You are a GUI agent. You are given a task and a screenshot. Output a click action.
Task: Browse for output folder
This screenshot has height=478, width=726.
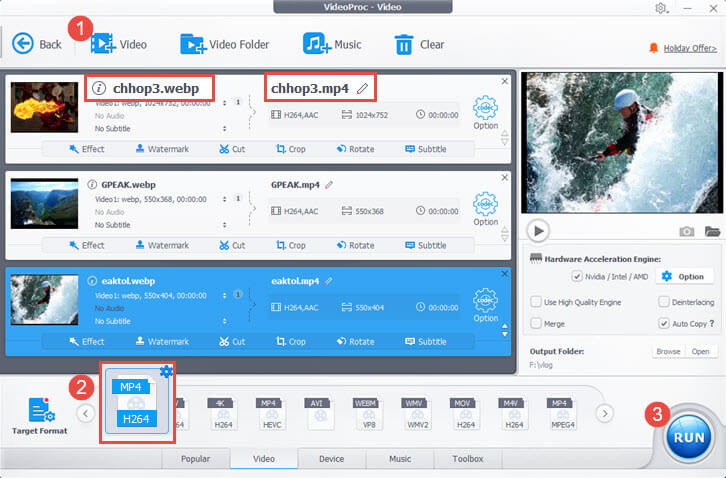pyautogui.click(x=668, y=352)
